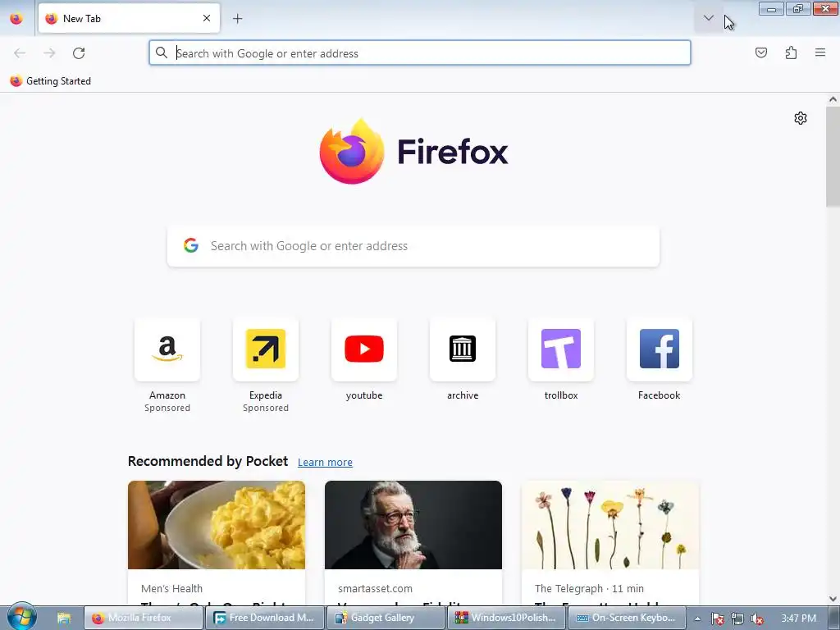Click the Google search box on page
The height and width of the screenshot is (630, 840).
pyautogui.click(x=413, y=246)
